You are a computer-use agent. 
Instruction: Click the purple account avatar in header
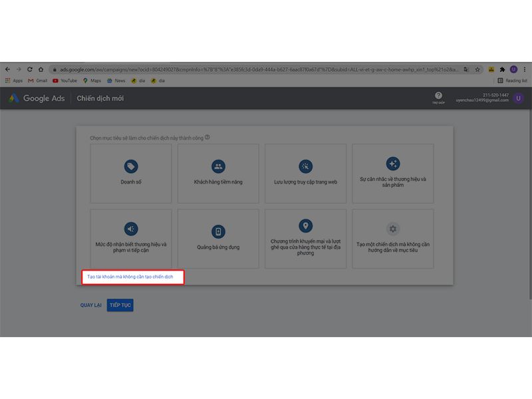pyautogui.click(x=519, y=98)
